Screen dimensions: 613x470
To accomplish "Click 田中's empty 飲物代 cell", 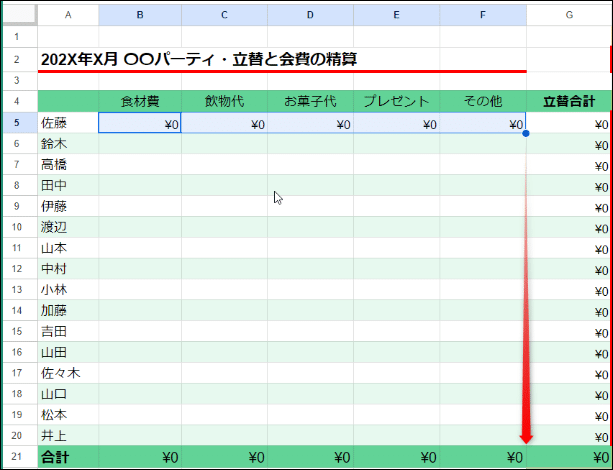I will point(224,185).
